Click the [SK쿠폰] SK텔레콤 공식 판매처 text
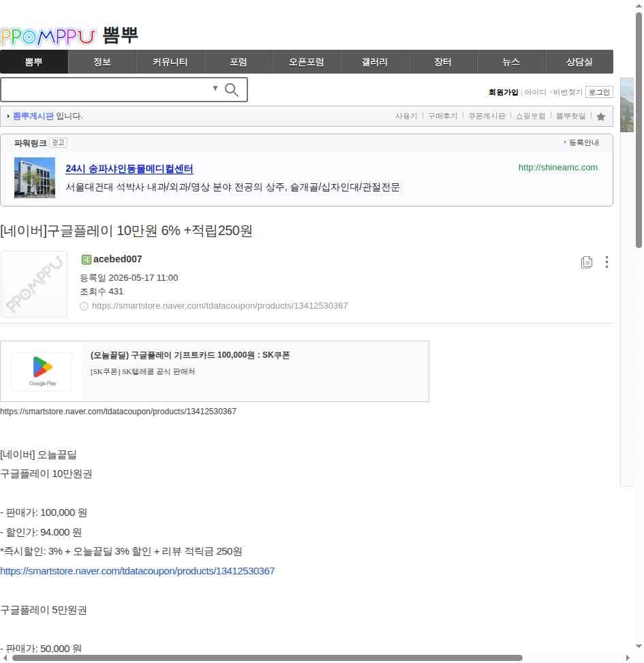 pyautogui.click(x=142, y=371)
